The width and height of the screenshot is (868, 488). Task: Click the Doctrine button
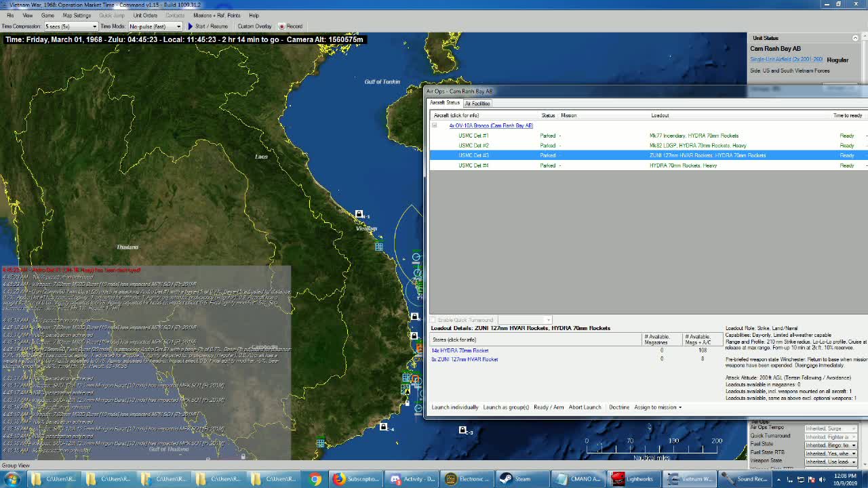(618, 407)
